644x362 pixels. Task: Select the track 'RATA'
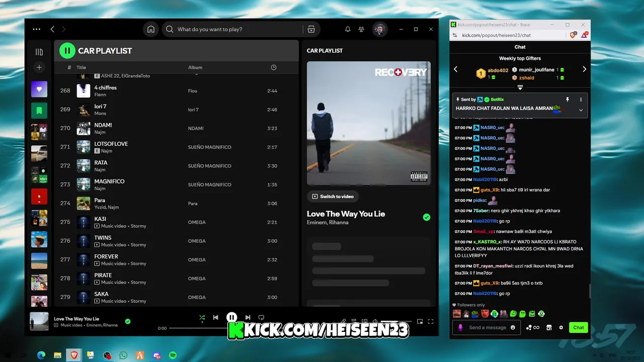coord(101,163)
